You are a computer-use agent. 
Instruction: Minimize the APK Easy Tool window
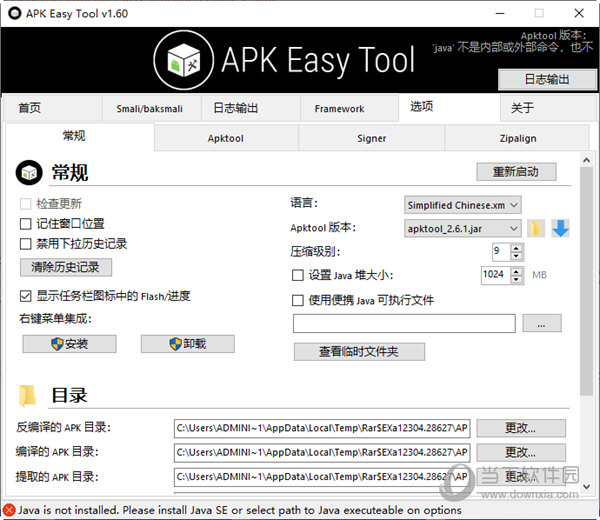[x=500, y=13]
